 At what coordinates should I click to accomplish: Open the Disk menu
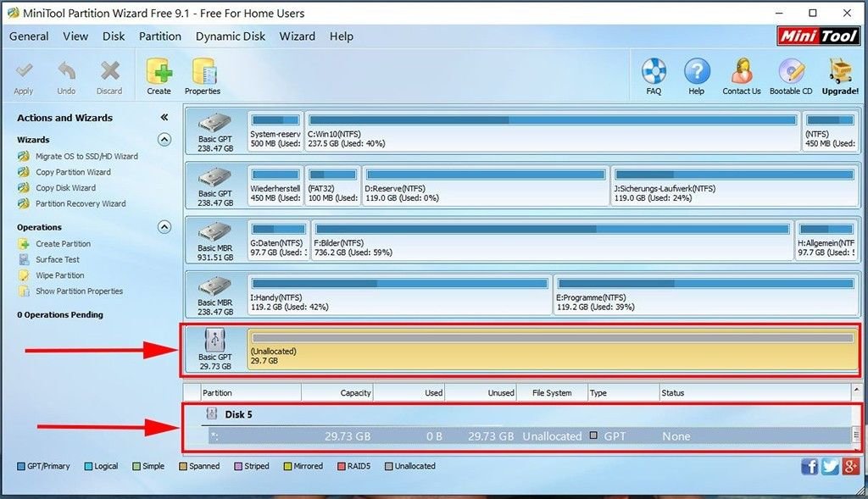[x=114, y=36]
